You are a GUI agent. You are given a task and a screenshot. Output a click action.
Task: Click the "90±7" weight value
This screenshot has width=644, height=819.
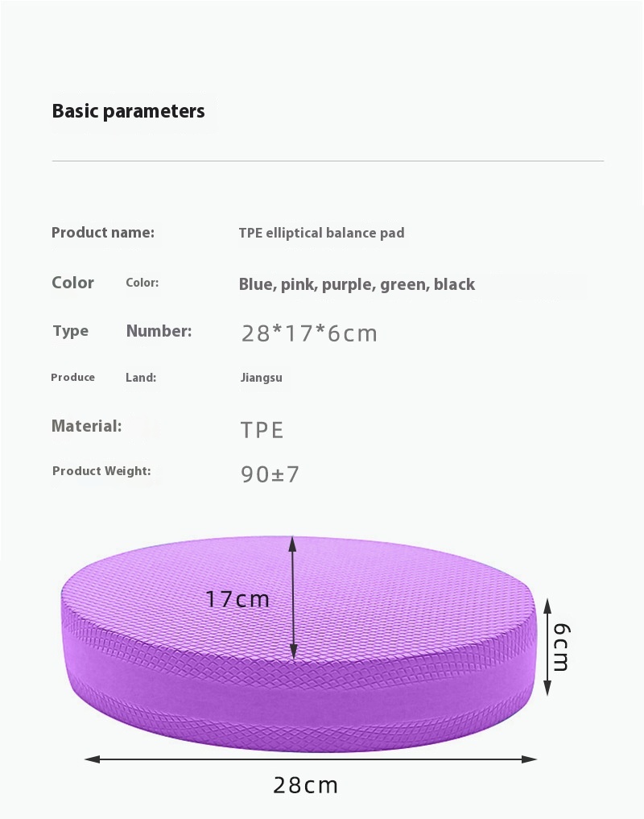(270, 474)
